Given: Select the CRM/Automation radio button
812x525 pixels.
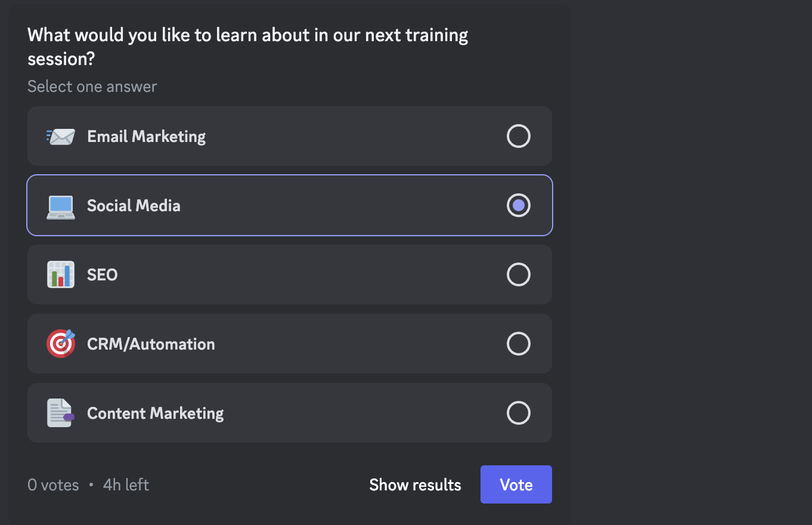Looking at the screenshot, I should point(518,344).
